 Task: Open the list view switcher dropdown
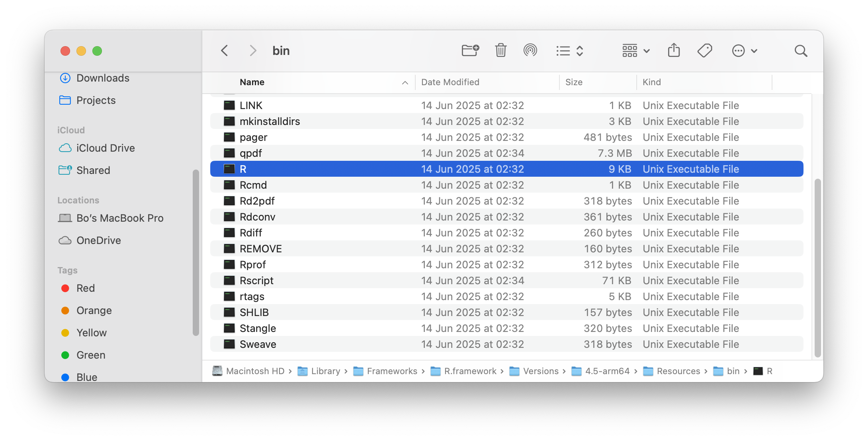[569, 51]
